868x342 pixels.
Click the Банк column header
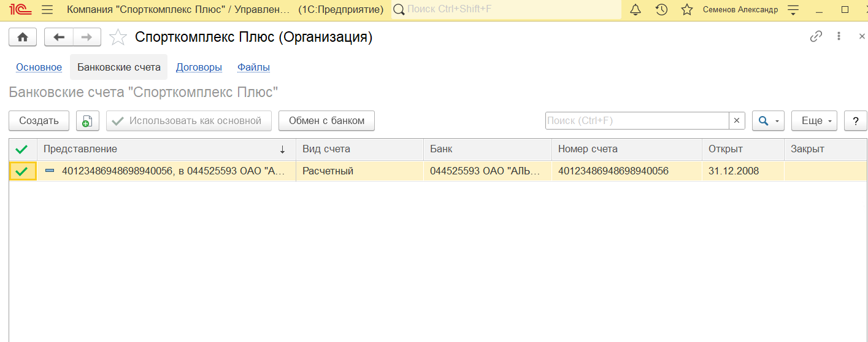click(x=488, y=149)
